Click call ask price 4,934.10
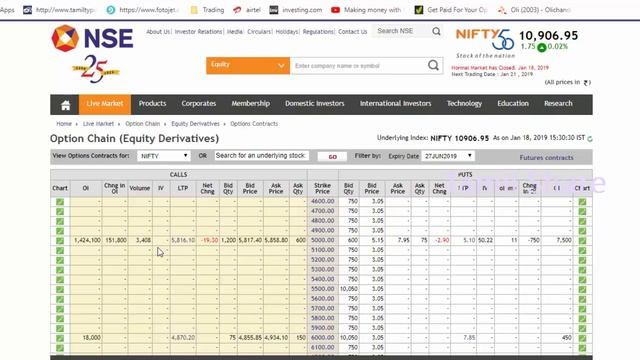 point(276,338)
